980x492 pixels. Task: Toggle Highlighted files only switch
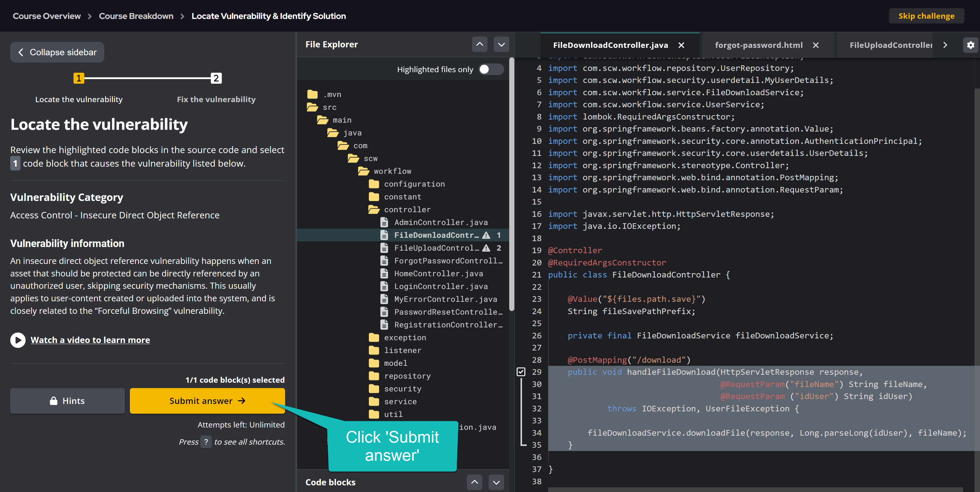491,69
